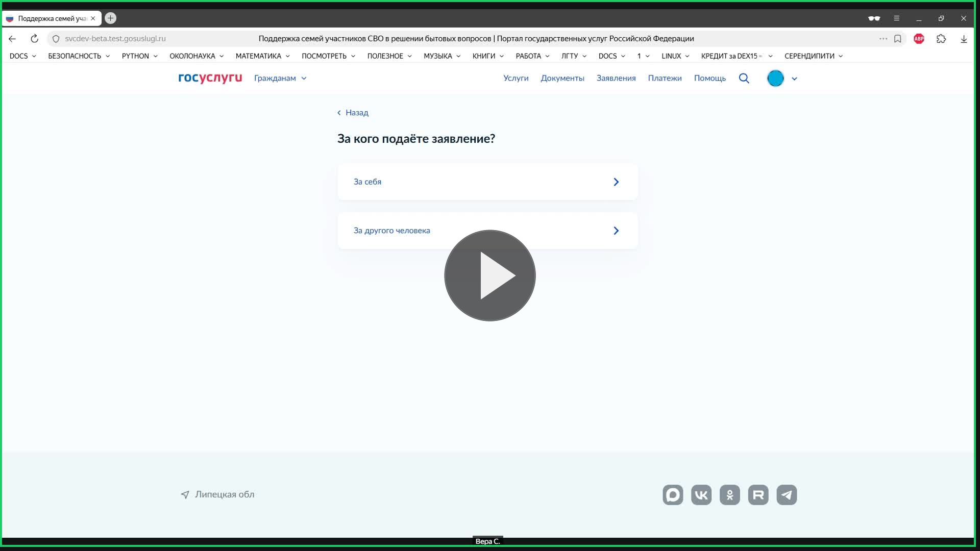Open the Заявления menu item

616,78
